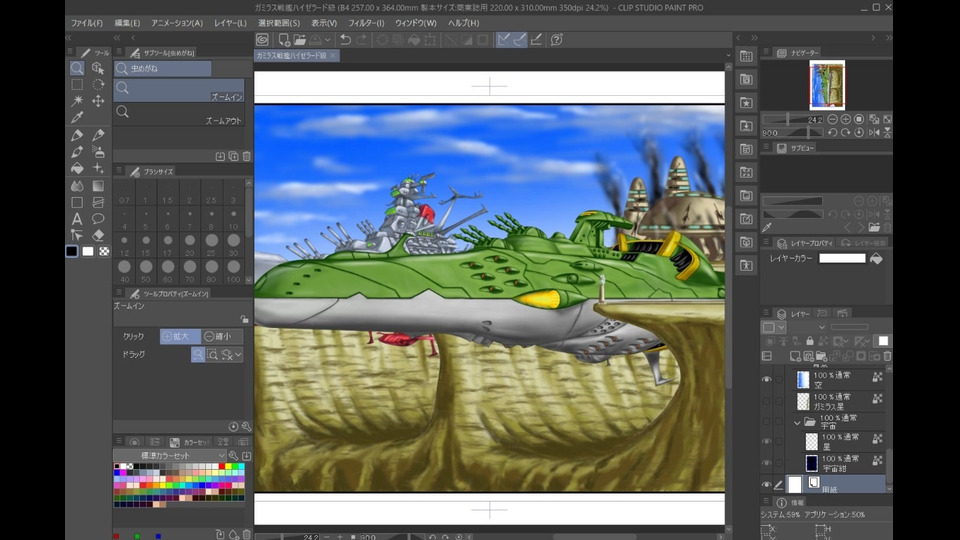Click the レイヤーカラー white swatch

click(842, 258)
